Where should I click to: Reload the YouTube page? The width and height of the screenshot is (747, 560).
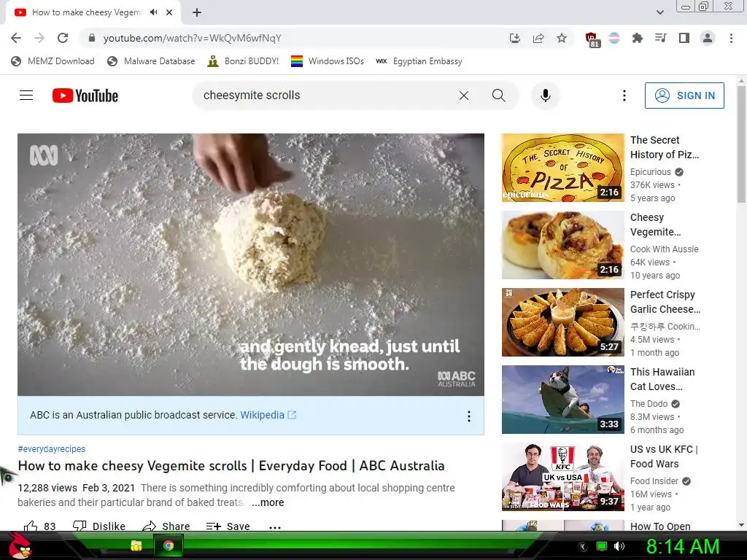63,38
